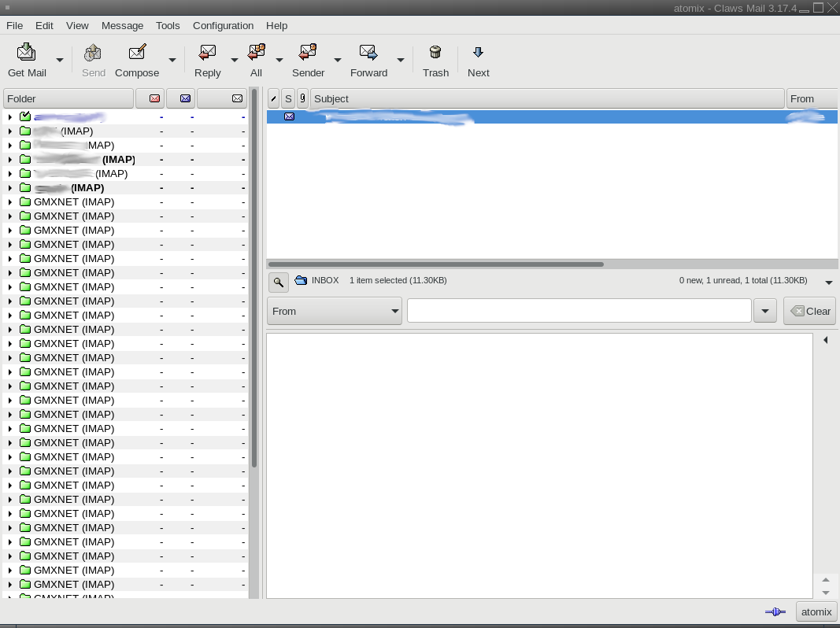This screenshot has width=840, height=628.
Task: Click unread envelope icon in message row
Action: pyautogui.click(x=289, y=116)
